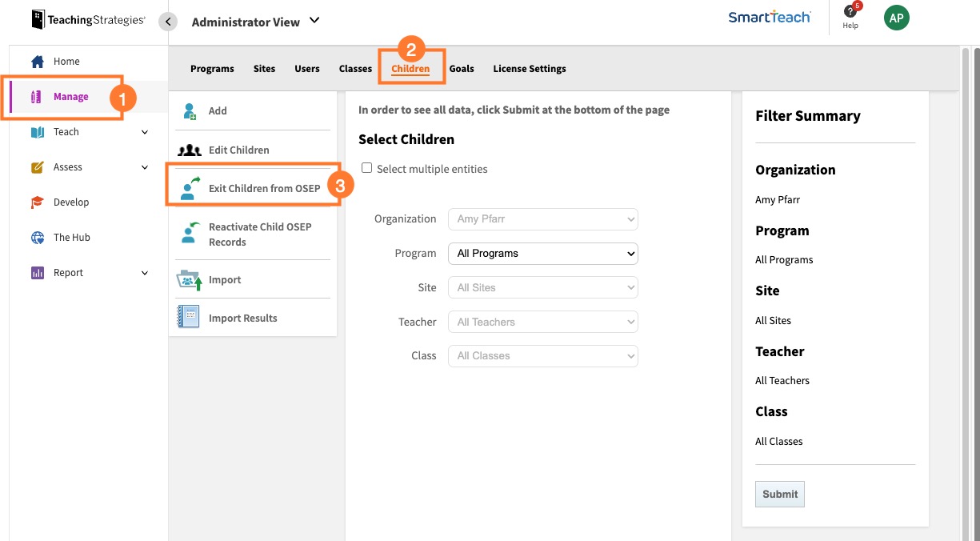The width and height of the screenshot is (980, 541).
Task: Open The Hub globe icon
Action: coord(38,238)
